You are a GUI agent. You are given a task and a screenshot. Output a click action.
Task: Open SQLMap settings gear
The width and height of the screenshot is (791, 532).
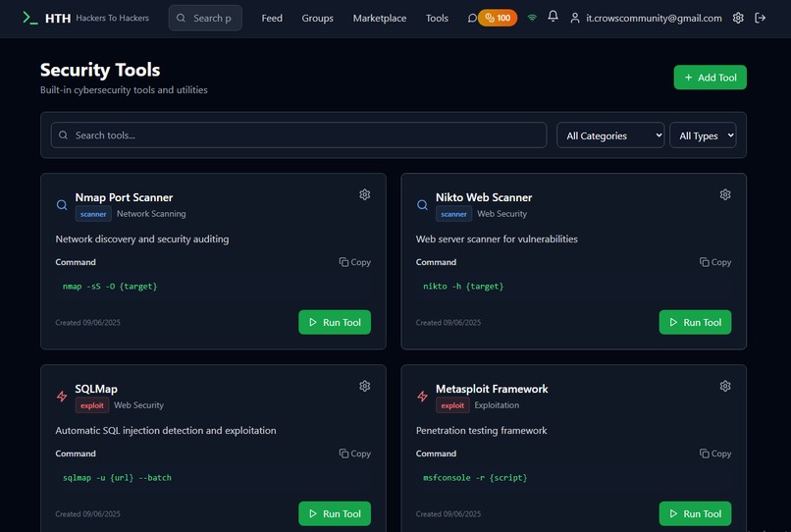pyautogui.click(x=365, y=386)
